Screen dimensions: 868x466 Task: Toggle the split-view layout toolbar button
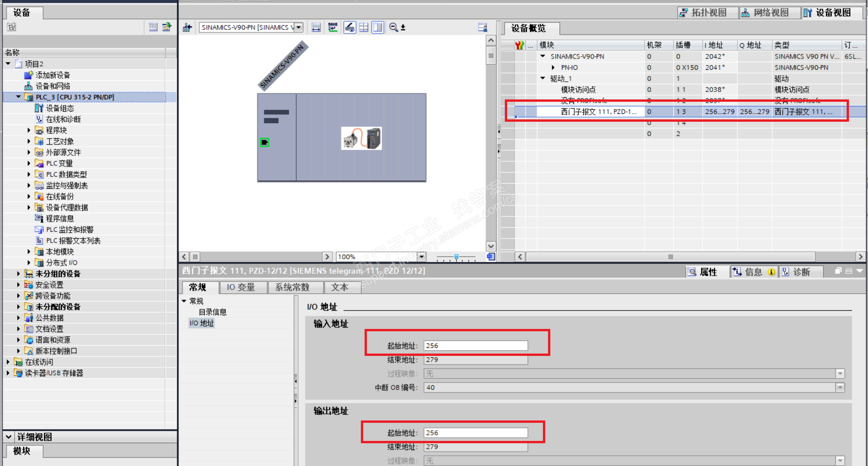378,27
